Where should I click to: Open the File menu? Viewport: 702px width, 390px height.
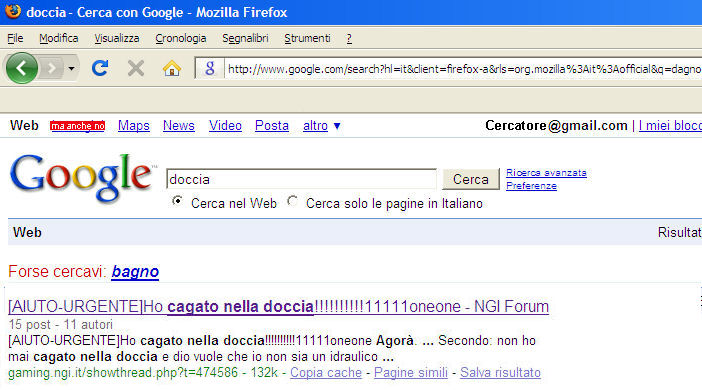[x=15, y=39]
